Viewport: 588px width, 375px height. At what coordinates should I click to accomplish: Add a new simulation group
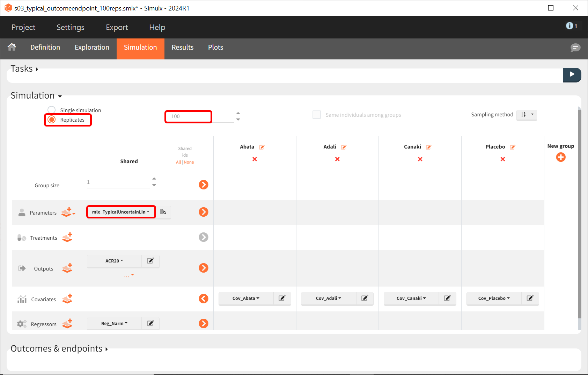560,157
